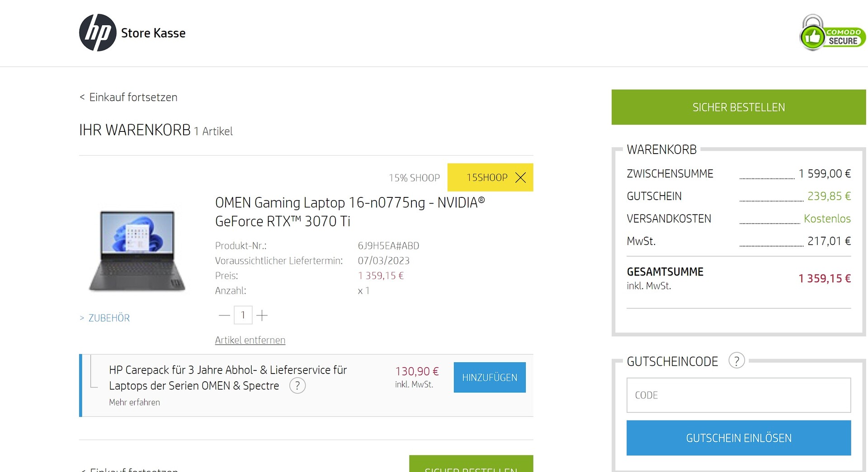Open Mehr erfahren link for Carepack
The width and height of the screenshot is (868, 472).
tap(134, 402)
